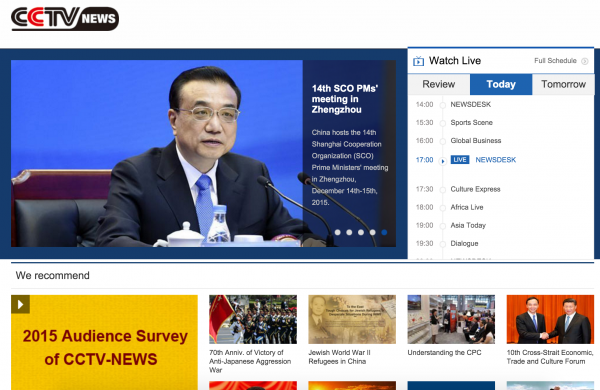600x390 pixels.
Task: Click the military parade thumbnail
Action: click(x=253, y=319)
